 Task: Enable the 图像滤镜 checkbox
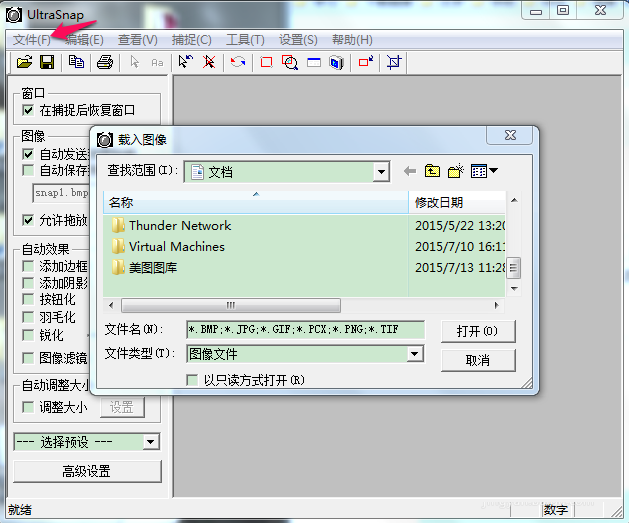point(28,358)
